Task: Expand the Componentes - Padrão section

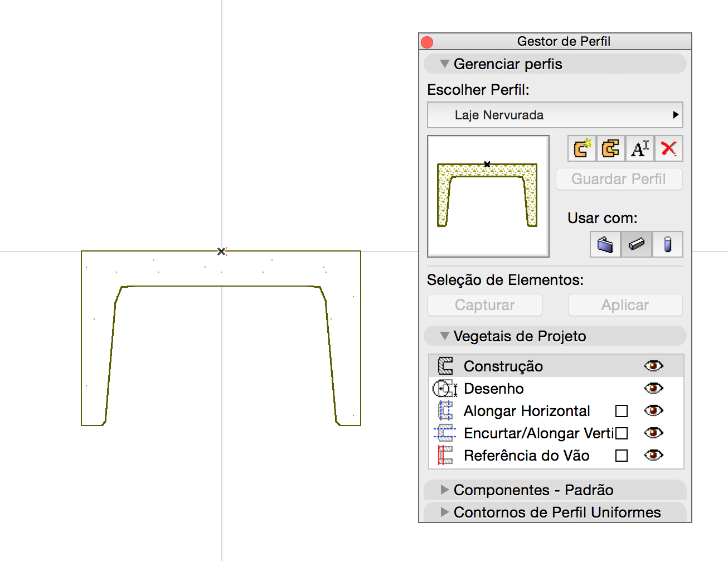Action: tap(533, 490)
